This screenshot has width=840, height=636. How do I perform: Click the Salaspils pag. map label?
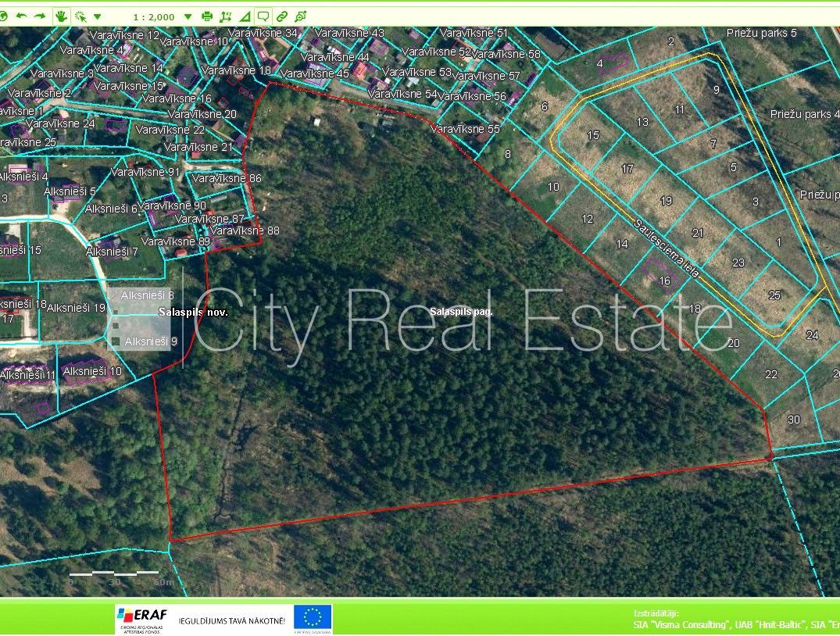(461, 311)
